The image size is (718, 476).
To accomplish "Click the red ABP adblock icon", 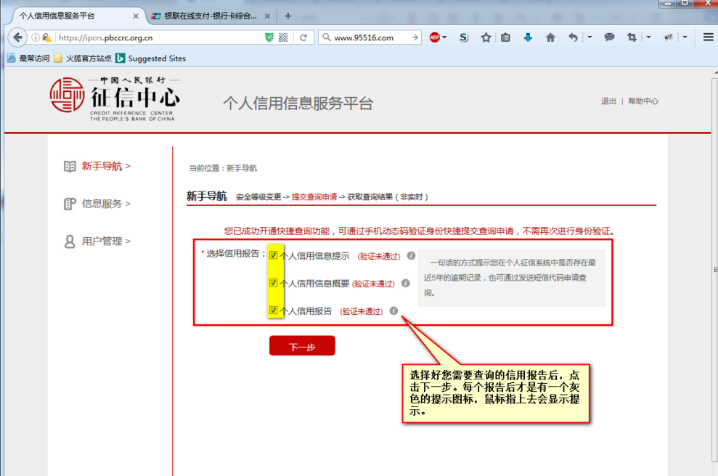I will click(x=436, y=38).
